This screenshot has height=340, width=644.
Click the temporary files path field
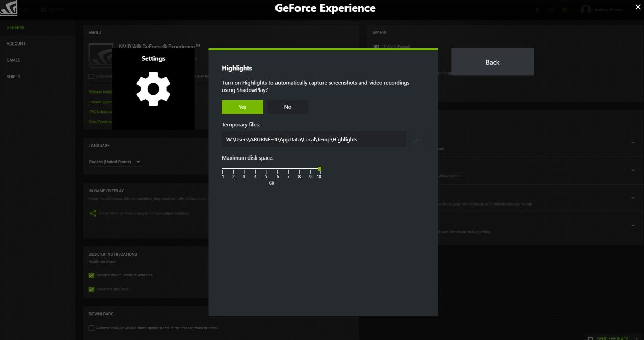click(314, 139)
